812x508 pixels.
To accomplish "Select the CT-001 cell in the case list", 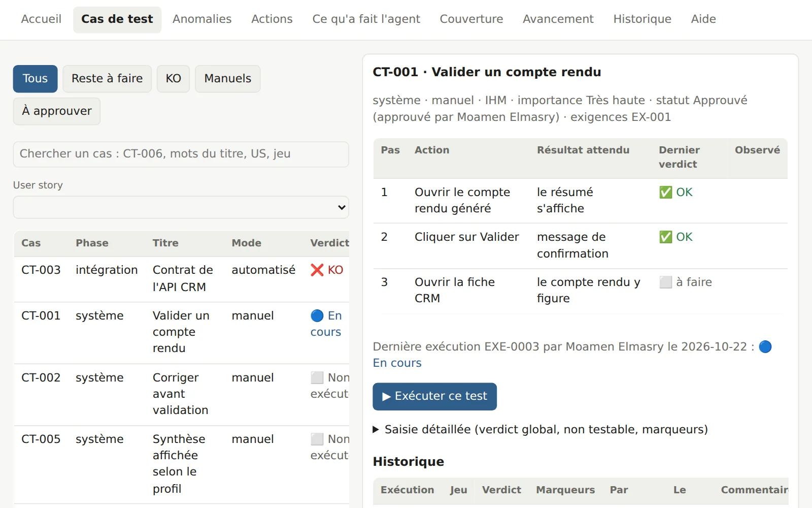I will click(41, 316).
